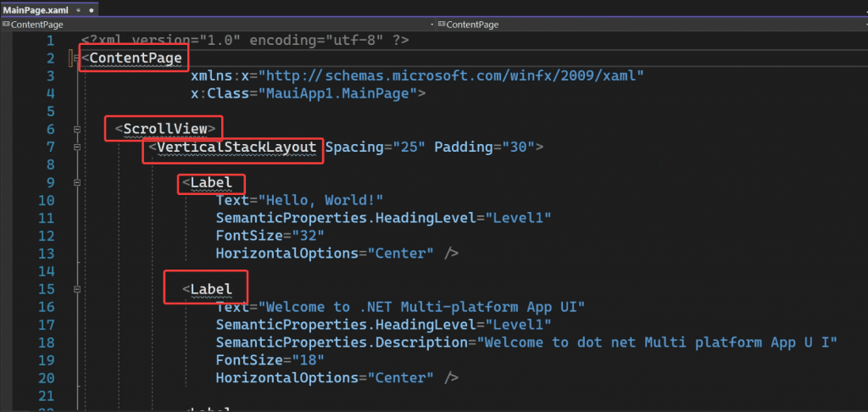Click the schemas.microsoft.com URL value
This screenshot has width=868, height=412.
(x=452, y=75)
